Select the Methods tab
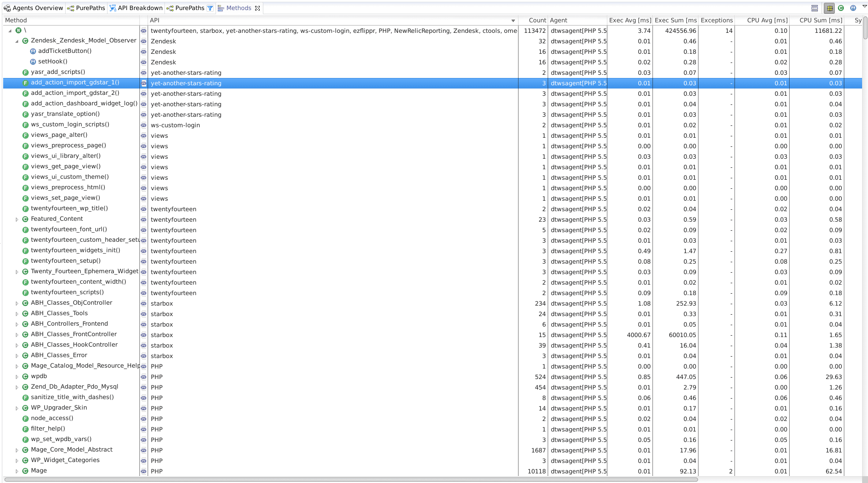This screenshot has width=868, height=483. (x=239, y=8)
